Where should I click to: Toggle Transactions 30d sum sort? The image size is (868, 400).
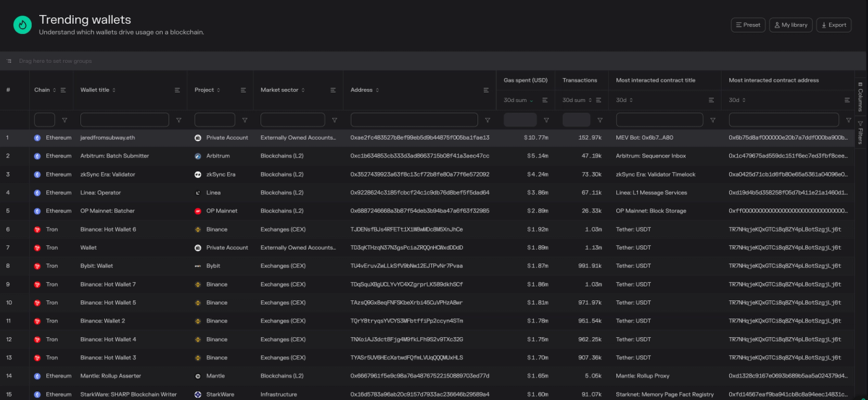[x=577, y=100]
